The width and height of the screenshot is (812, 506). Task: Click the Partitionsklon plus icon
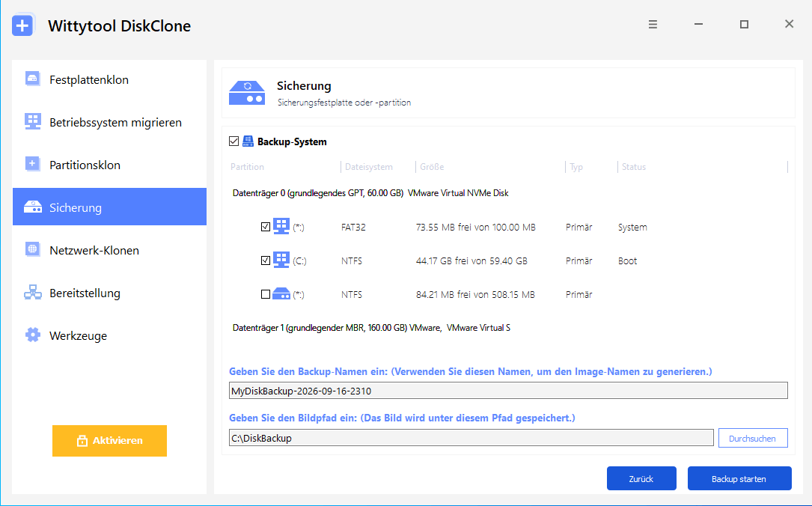click(x=33, y=164)
